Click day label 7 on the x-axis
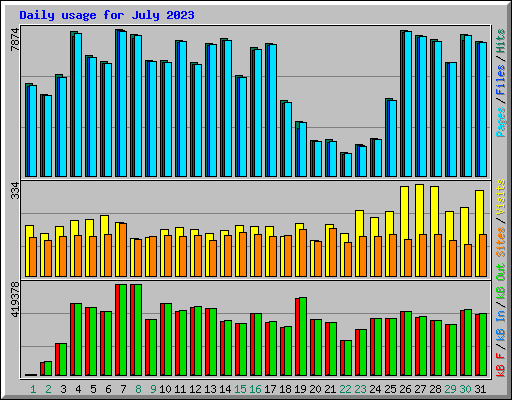Image resolution: width=512 pixels, height=400 pixels. (123, 389)
